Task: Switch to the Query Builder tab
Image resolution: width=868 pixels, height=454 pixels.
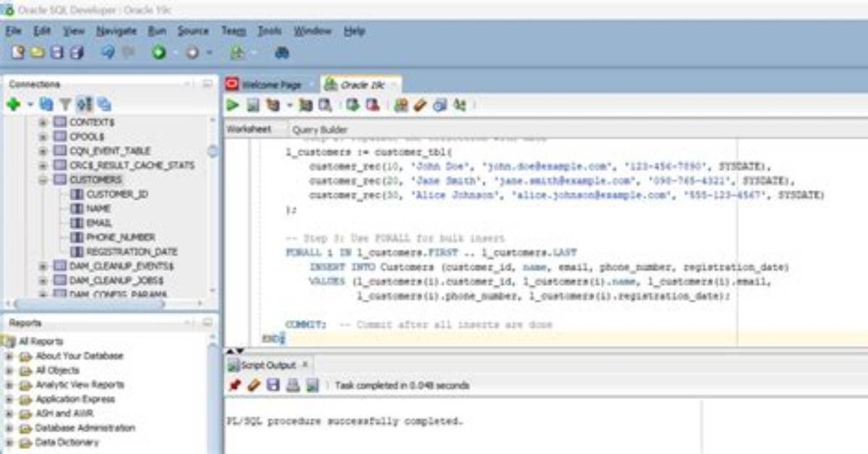Action: click(x=319, y=130)
